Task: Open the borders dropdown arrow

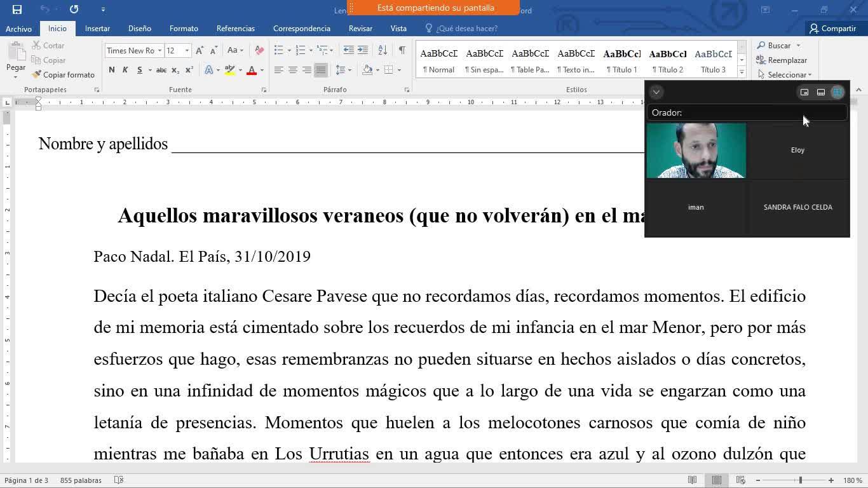Action: [400, 70]
